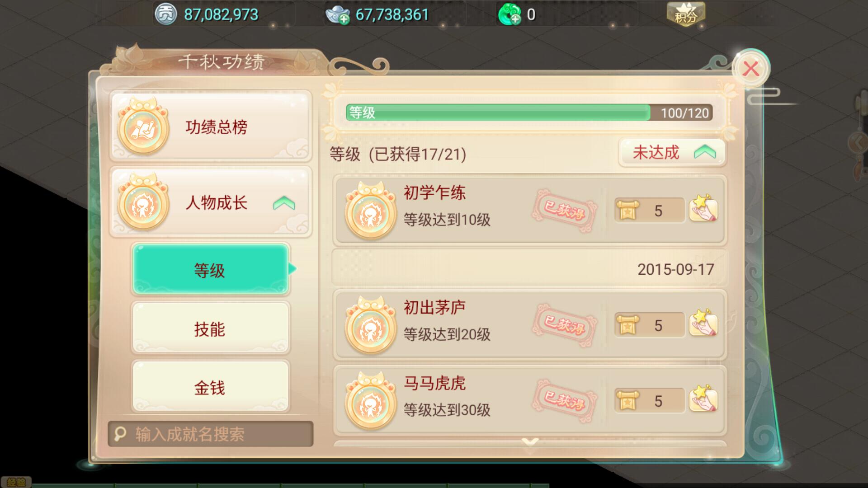
Task: Click the 马马虎虎 achievement medal icon
Action: tap(370, 401)
